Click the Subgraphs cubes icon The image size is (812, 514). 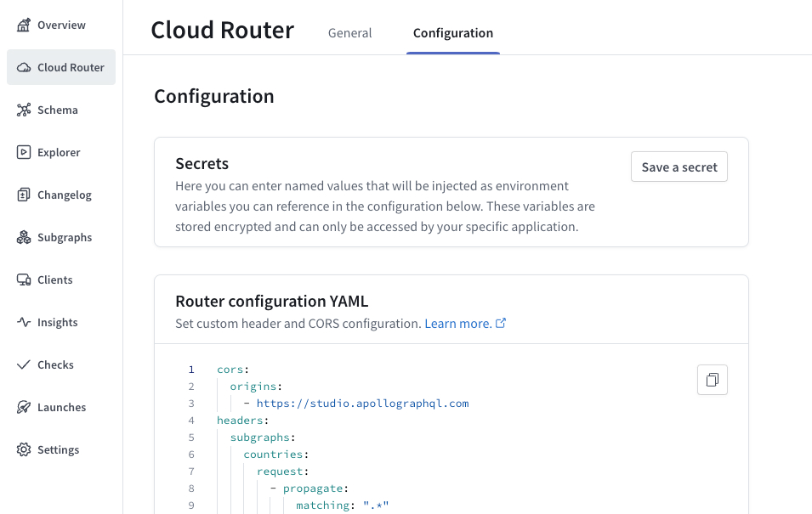click(24, 238)
